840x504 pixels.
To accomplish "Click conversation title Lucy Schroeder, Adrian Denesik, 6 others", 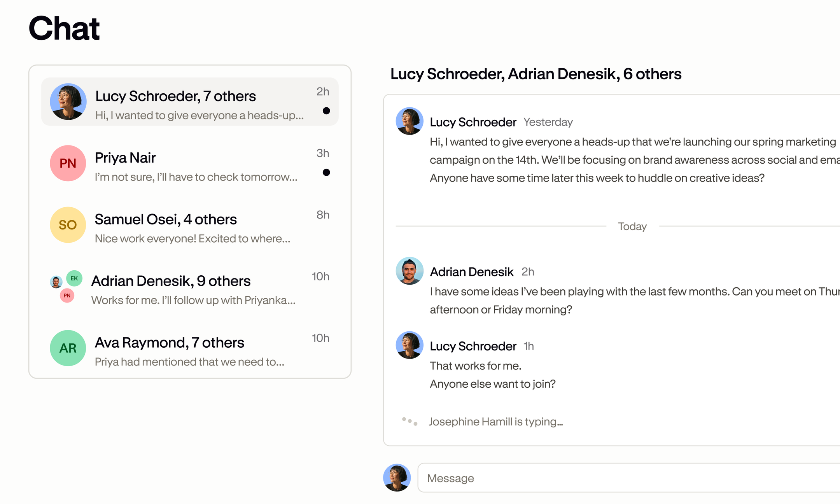I will [x=536, y=74].
